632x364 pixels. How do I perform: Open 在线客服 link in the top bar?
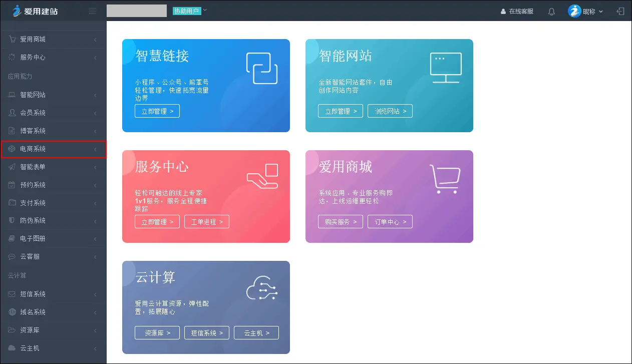[x=517, y=11]
